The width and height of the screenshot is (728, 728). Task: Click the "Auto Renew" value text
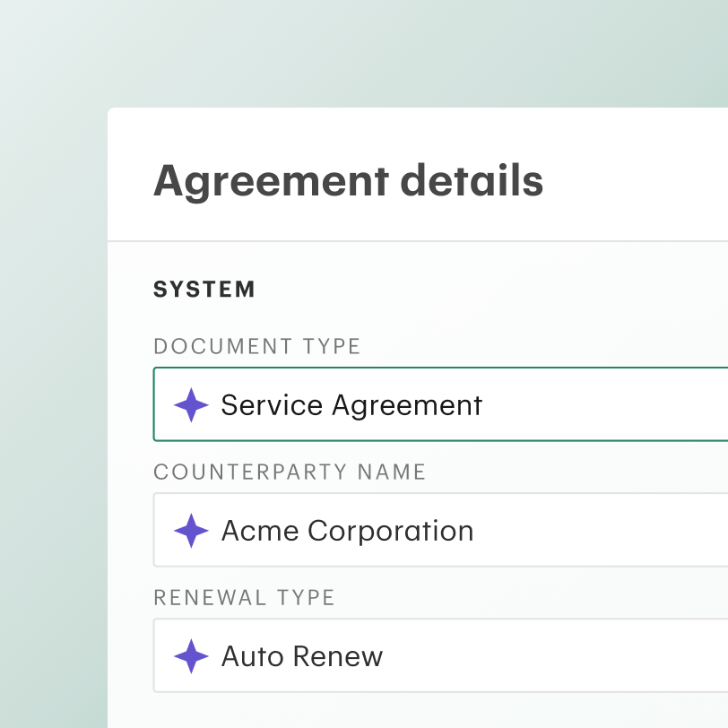click(302, 656)
